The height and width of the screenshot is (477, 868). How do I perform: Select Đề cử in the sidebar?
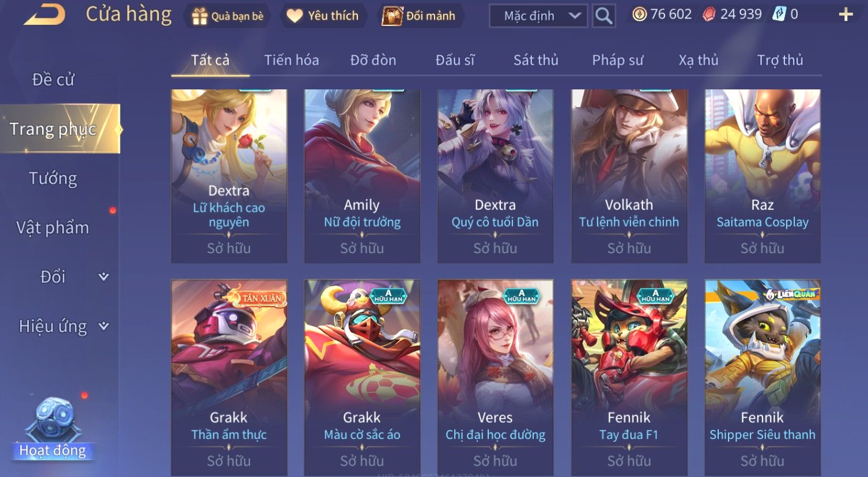(53, 80)
